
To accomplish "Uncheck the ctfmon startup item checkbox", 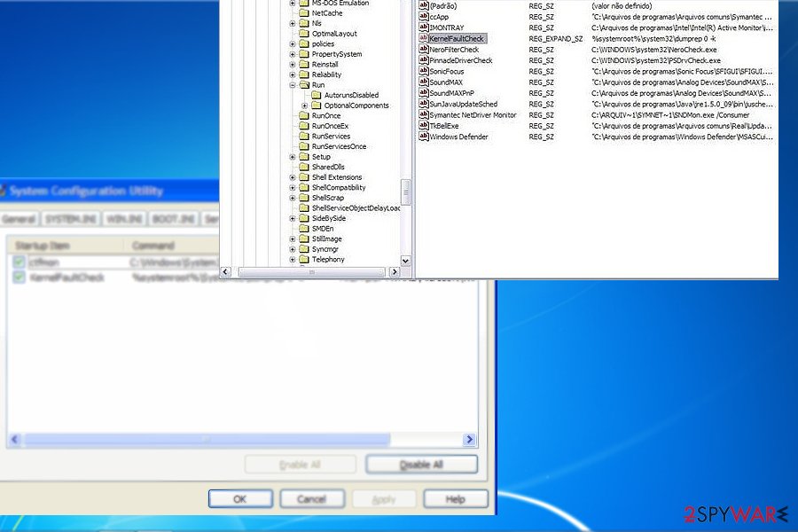I will tap(19, 262).
